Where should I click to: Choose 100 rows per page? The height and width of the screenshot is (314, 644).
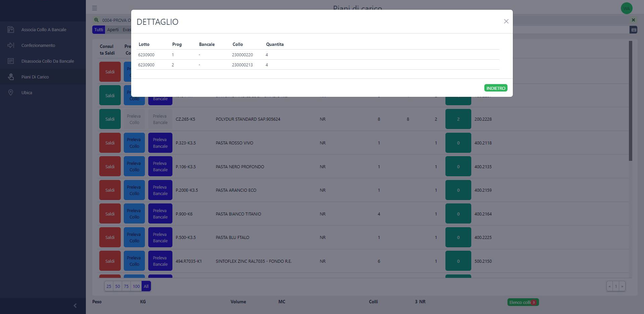point(136,286)
